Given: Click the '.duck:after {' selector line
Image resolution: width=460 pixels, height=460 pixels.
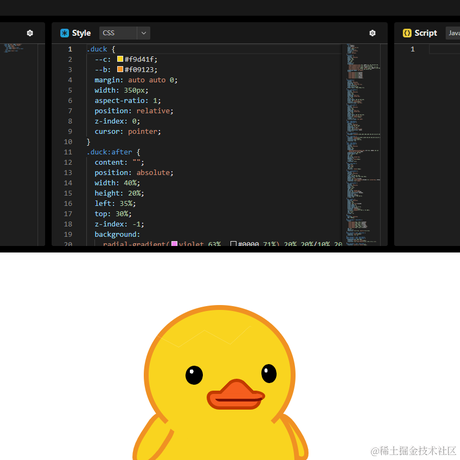Looking at the screenshot, I should 113,152.
